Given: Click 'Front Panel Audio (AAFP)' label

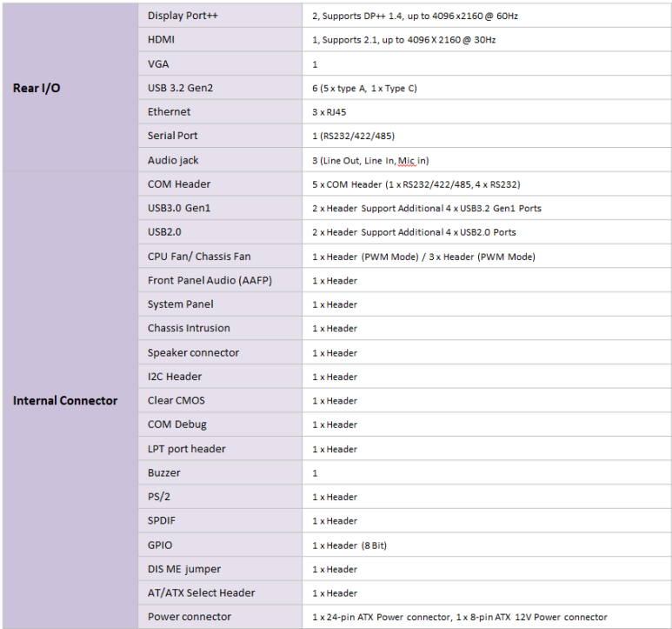Looking at the screenshot, I should pos(210,280).
